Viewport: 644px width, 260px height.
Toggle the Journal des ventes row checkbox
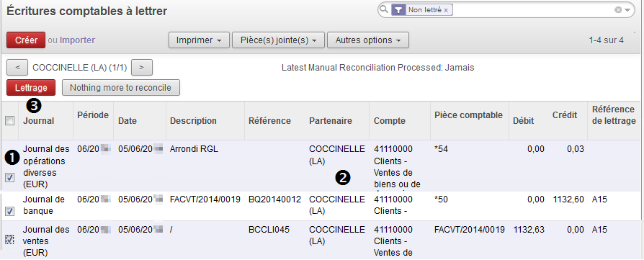10,239
